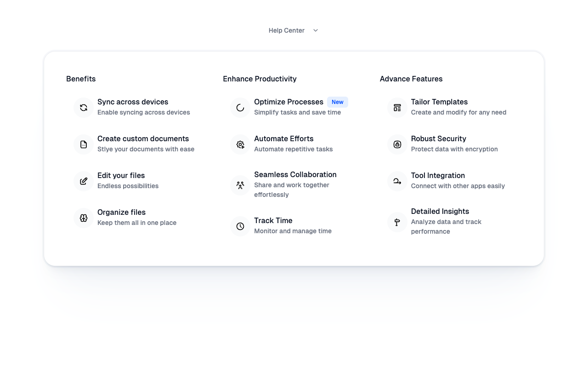Choose the Track Time title
Viewport: 588px width, 368px height.
click(273, 220)
